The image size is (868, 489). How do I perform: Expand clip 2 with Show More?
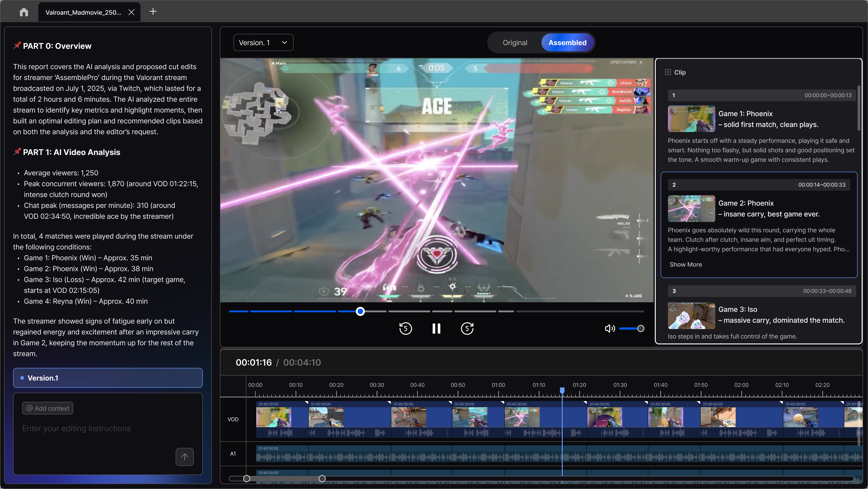tap(685, 264)
